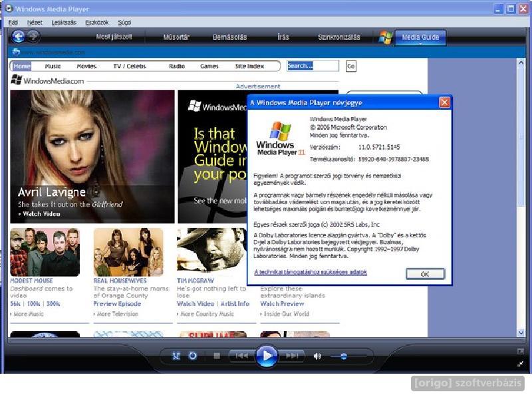The height and width of the screenshot is (399, 532).
Task: Play the 100k stream link
Action: click(x=33, y=304)
